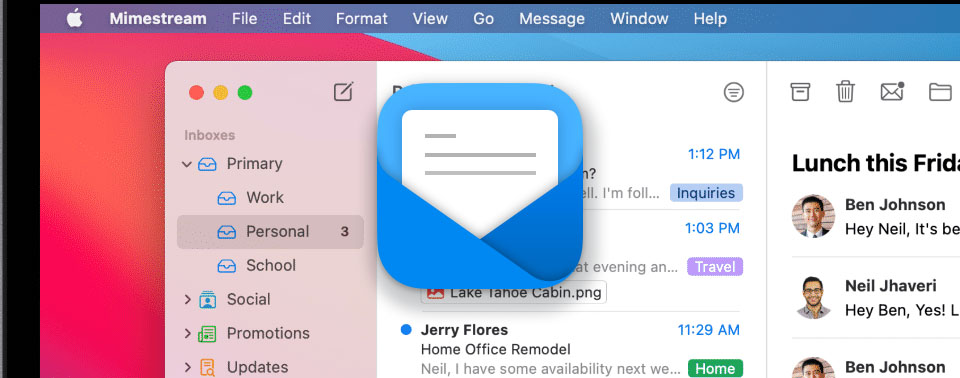This screenshot has height=378, width=960.
Task: Open the Help menu
Action: [710, 19]
